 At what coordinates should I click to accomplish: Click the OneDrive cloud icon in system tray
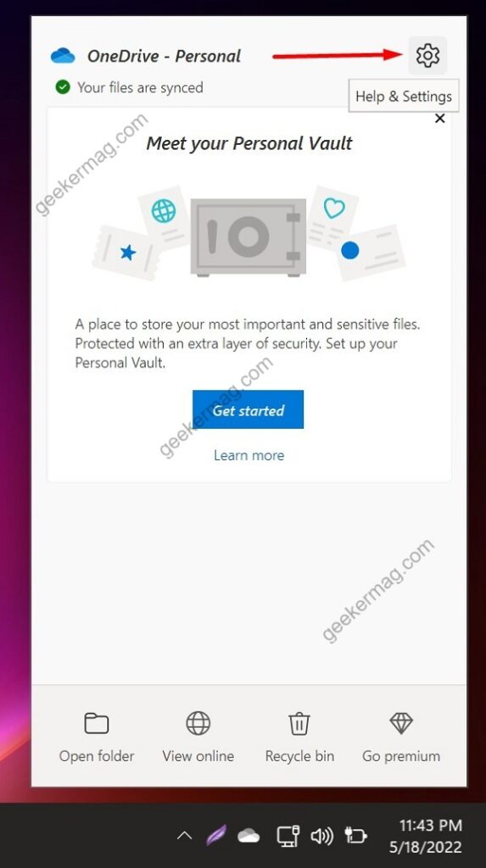click(x=249, y=836)
